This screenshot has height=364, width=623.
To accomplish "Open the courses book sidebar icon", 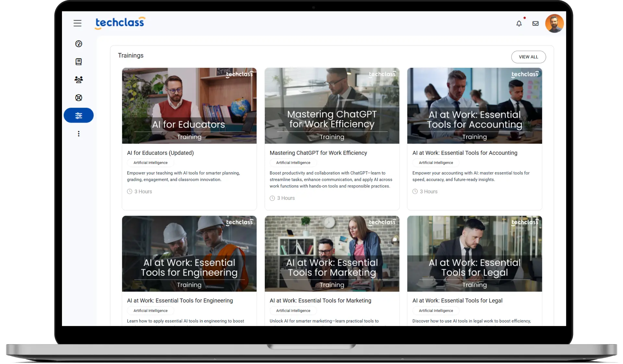I will (79, 62).
